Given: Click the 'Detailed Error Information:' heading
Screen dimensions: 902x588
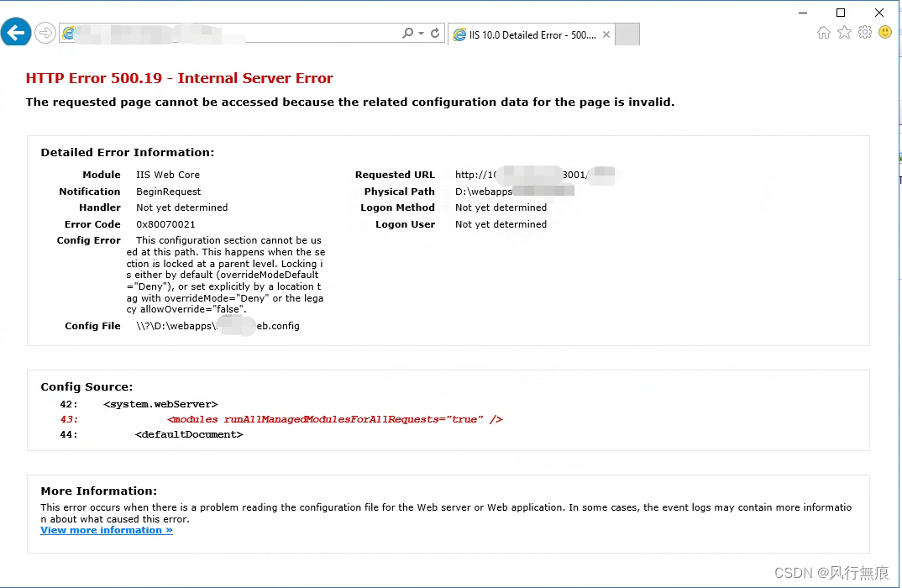Looking at the screenshot, I should (127, 153).
